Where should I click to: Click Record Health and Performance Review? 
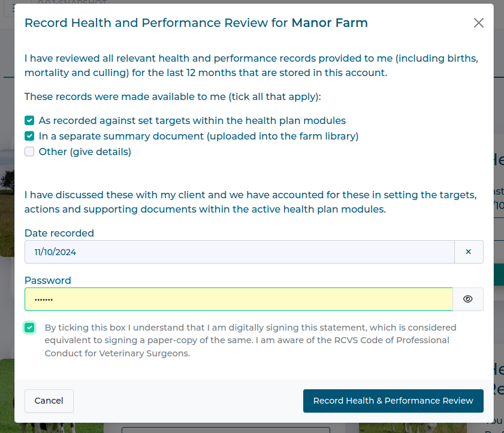coord(393,401)
